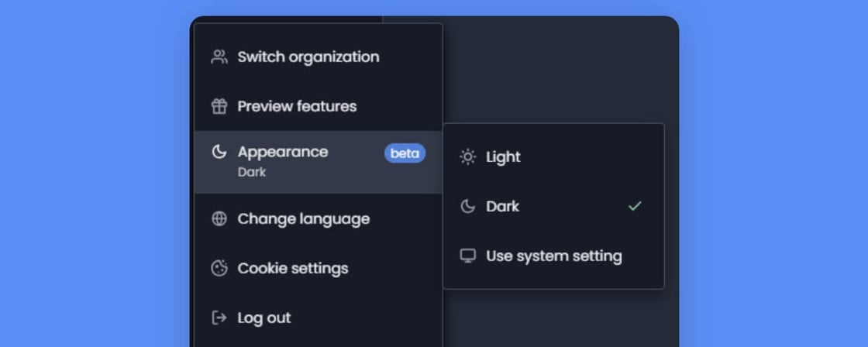The height and width of the screenshot is (347, 868).
Task: Choose the Dark theme label in submenu
Action: click(x=502, y=206)
